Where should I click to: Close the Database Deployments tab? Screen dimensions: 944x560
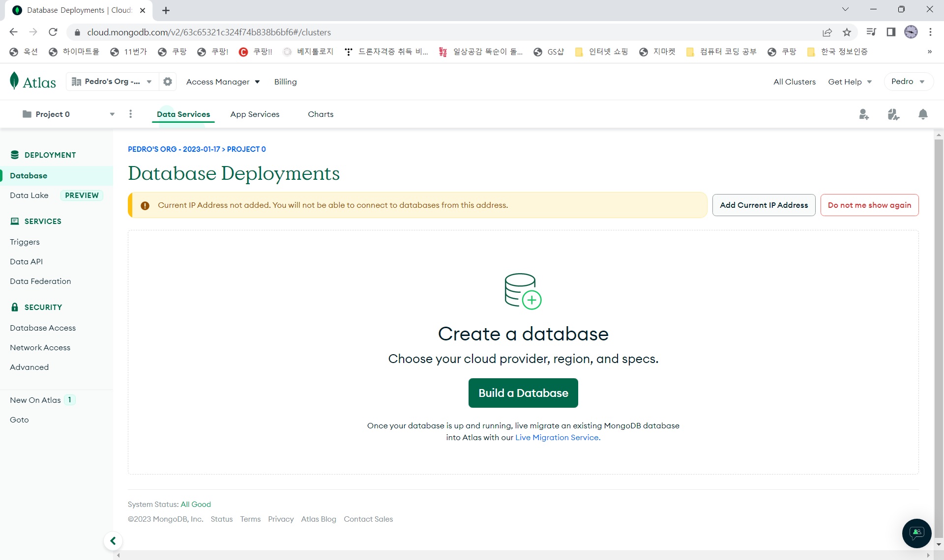143,10
